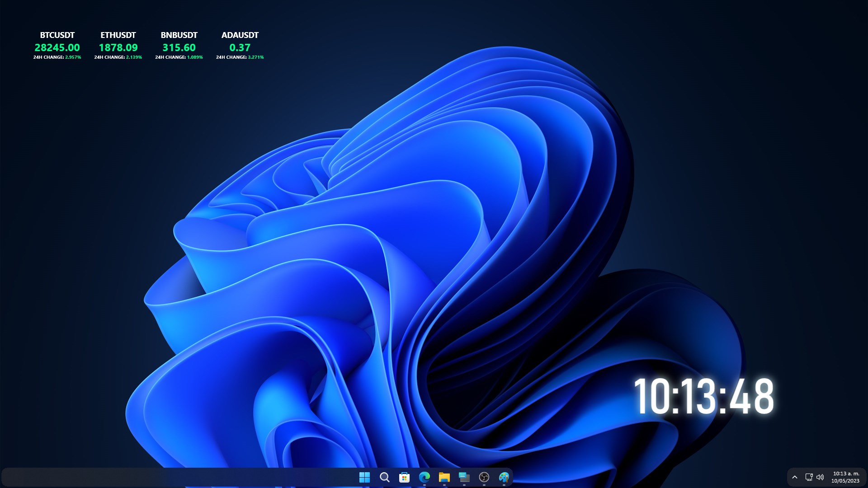This screenshot has width=868, height=488.
Task: Switch to OBS Studio from taskbar
Action: coord(484,477)
